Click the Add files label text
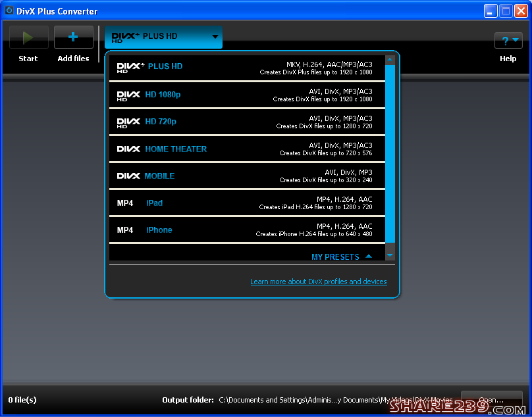The height and width of the screenshot is (417, 532). (73, 59)
